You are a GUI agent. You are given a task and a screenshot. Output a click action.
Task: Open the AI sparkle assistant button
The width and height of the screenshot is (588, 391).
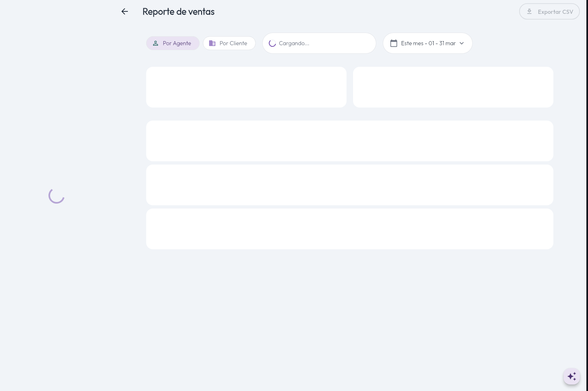(572, 376)
